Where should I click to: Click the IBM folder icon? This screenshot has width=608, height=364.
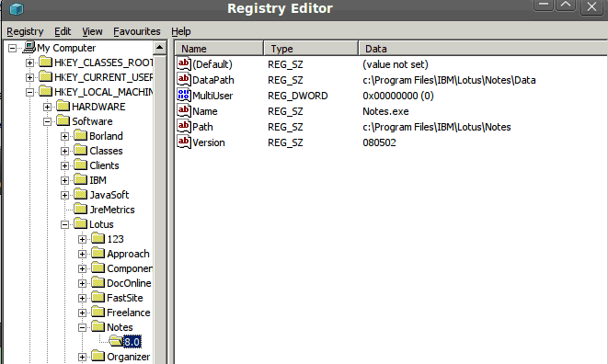click(81, 180)
